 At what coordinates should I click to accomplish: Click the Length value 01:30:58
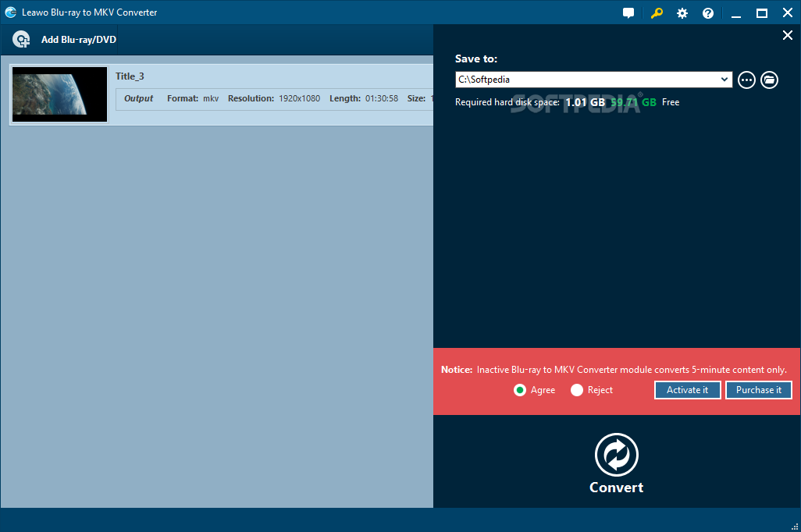click(x=382, y=98)
